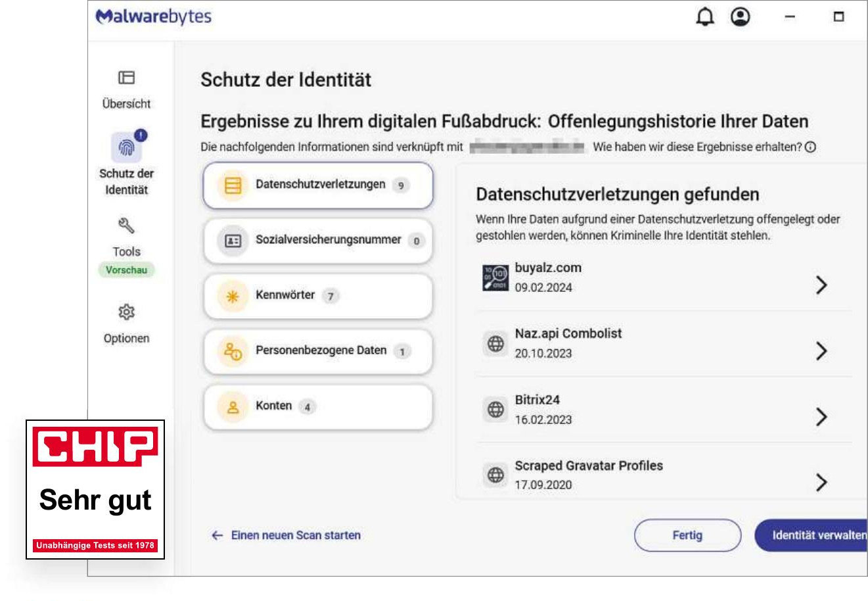Click the Personenbezogene Daten count badge 1
The width and height of the screenshot is (868, 601).
(x=402, y=351)
